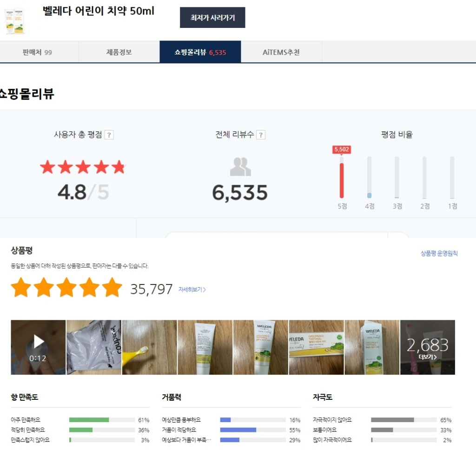Click the help icon beside 전체 리뷰수
Viewport: 476px width, 476px height.
[261, 135]
